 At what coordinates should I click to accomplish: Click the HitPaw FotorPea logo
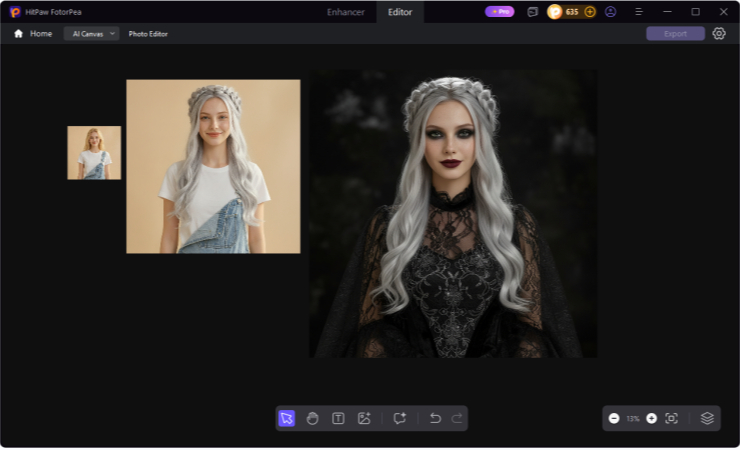point(15,12)
